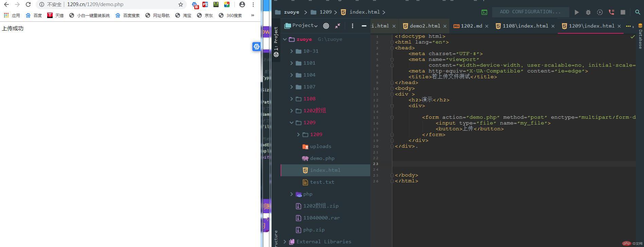This screenshot has height=247, width=644.
Task: Click the browser address bar URL
Action: click(95, 4)
